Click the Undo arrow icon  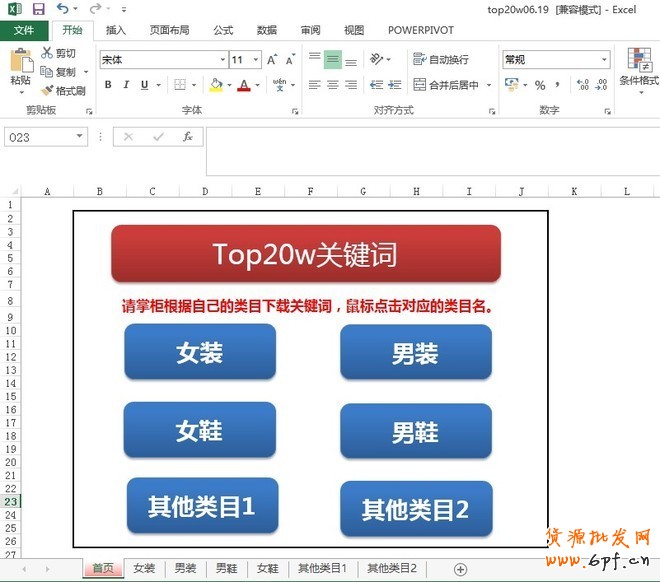[63, 9]
